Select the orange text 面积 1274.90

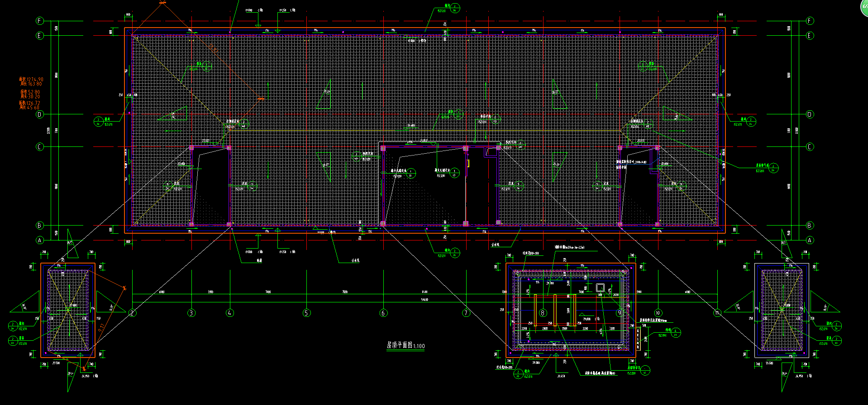(x=31, y=80)
